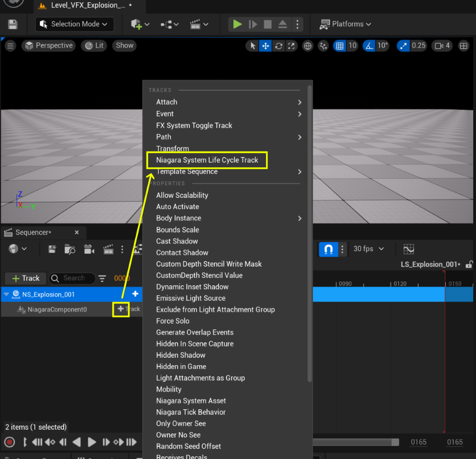Viewport: 476px width, 459px height.
Task: Save the current level with the floppy icon
Action: (x=13, y=24)
